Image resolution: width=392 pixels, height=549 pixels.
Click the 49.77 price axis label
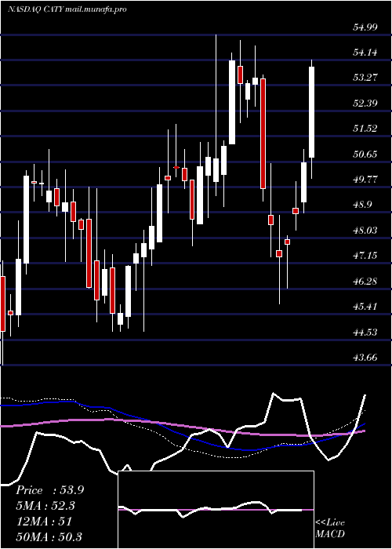[365, 180]
